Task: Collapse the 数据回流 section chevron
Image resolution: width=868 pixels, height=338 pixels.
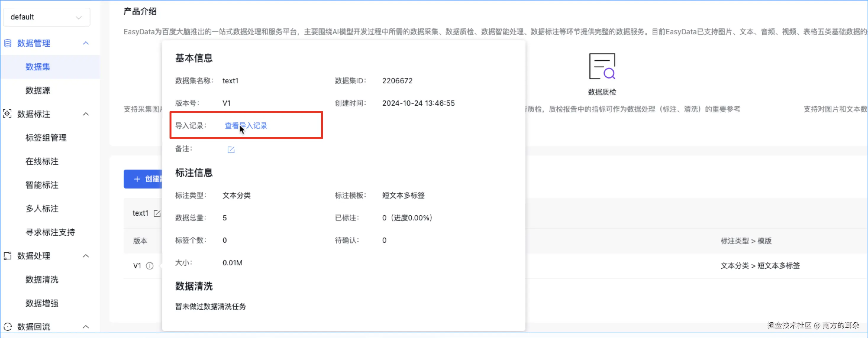Action: [85, 326]
